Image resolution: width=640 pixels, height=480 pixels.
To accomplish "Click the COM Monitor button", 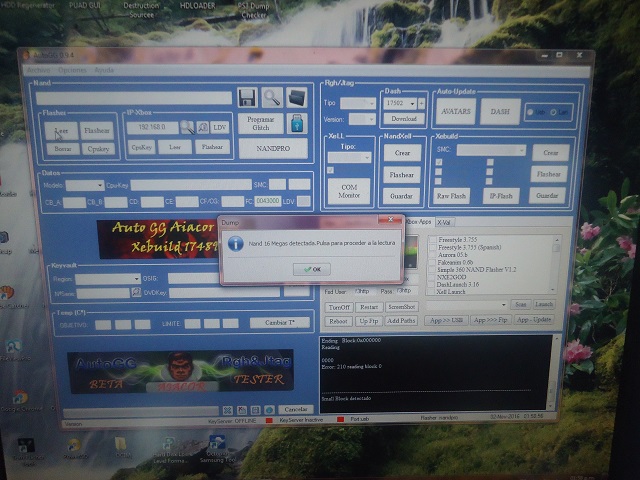I will [349, 190].
